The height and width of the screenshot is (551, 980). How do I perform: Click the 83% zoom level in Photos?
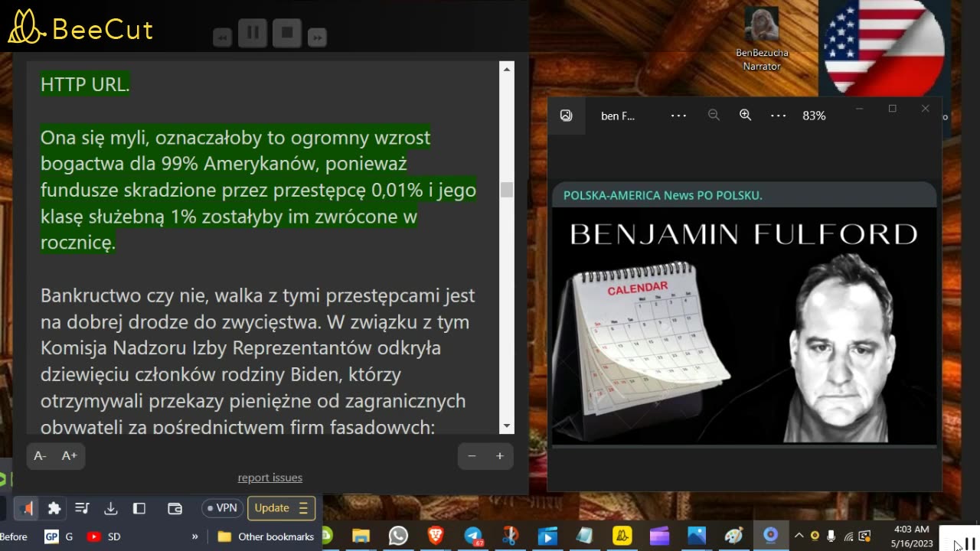(x=814, y=116)
